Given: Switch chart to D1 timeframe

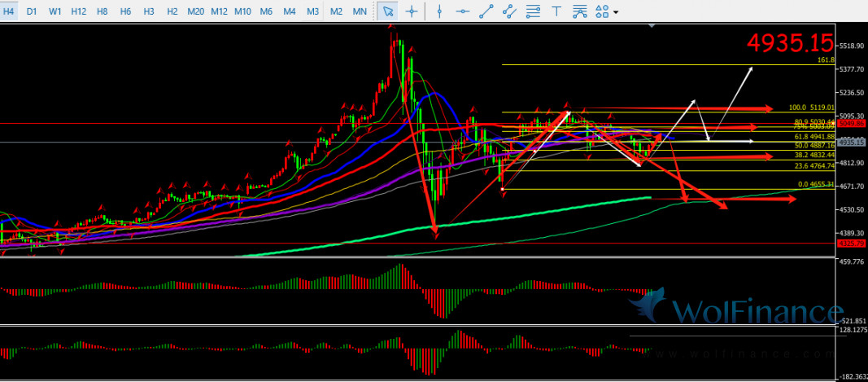Looking at the screenshot, I should [x=32, y=11].
